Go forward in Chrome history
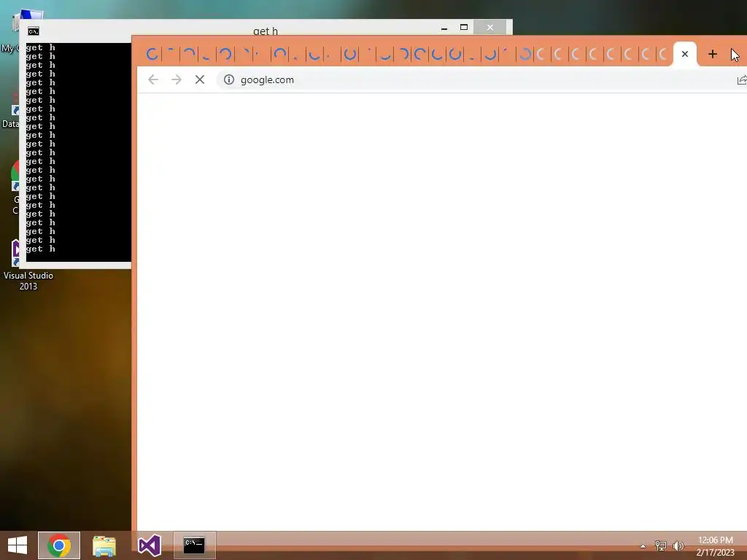The width and height of the screenshot is (747, 560). click(x=177, y=79)
